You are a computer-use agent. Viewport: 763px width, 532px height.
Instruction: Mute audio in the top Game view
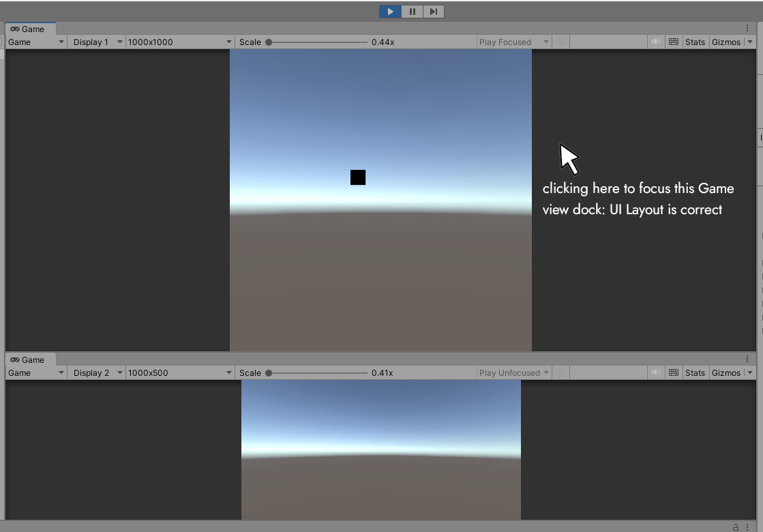tap(655, 42)
